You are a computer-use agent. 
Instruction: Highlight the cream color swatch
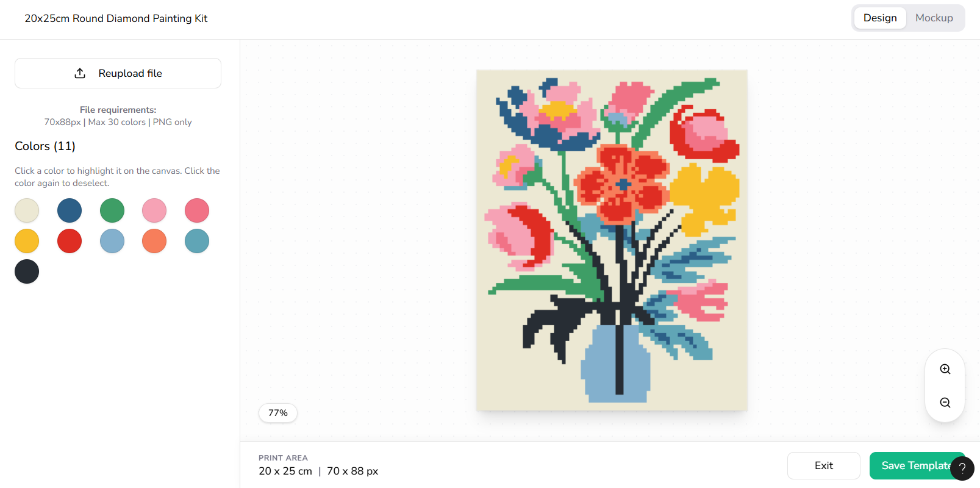point(27,210)
